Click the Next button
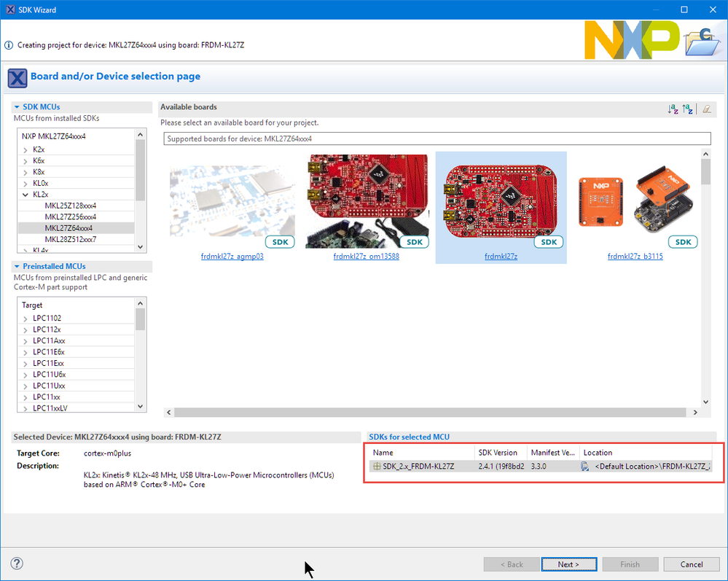This screenshot has height=581, width=728. (568, 564)
